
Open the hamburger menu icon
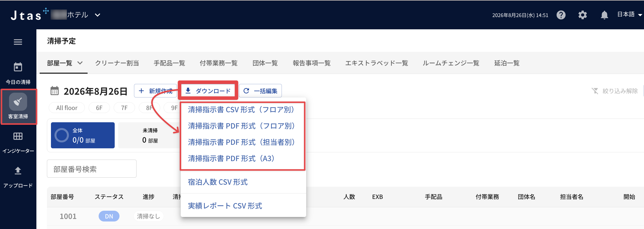[x=18, y=42]
